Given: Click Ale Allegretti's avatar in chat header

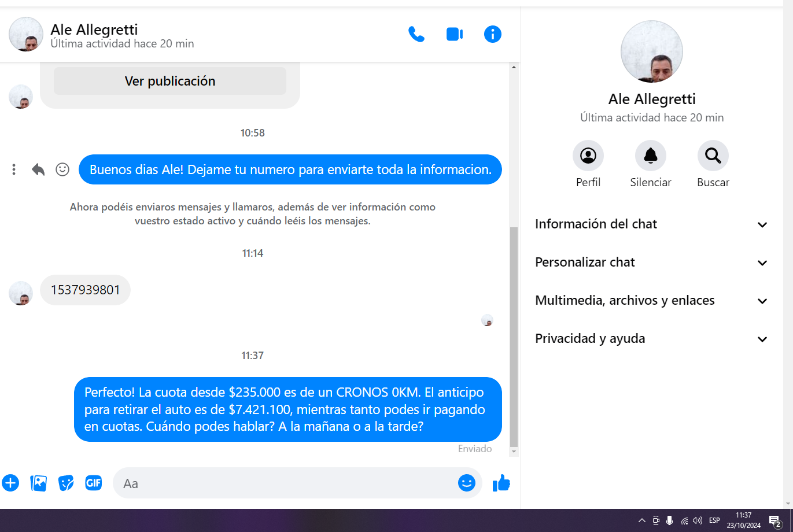Looking at the screenshot, I should [26, 34].
